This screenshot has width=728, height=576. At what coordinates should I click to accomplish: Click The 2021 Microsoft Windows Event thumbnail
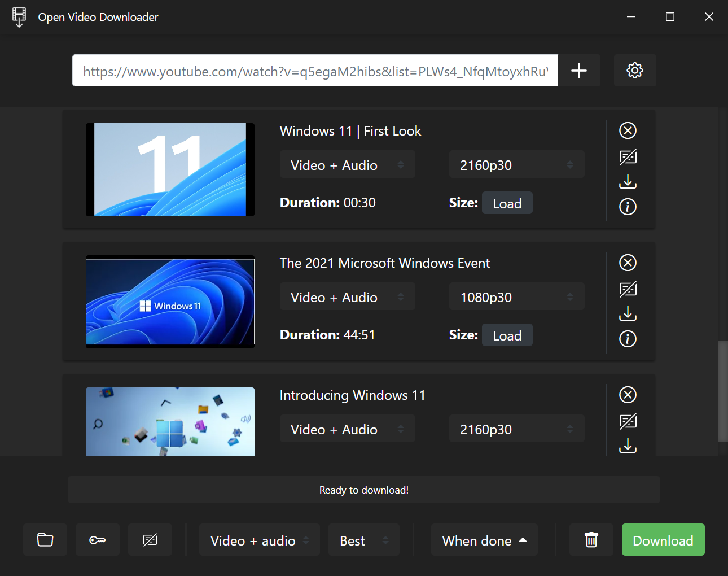pyautogui.click(x=170, y=302)
